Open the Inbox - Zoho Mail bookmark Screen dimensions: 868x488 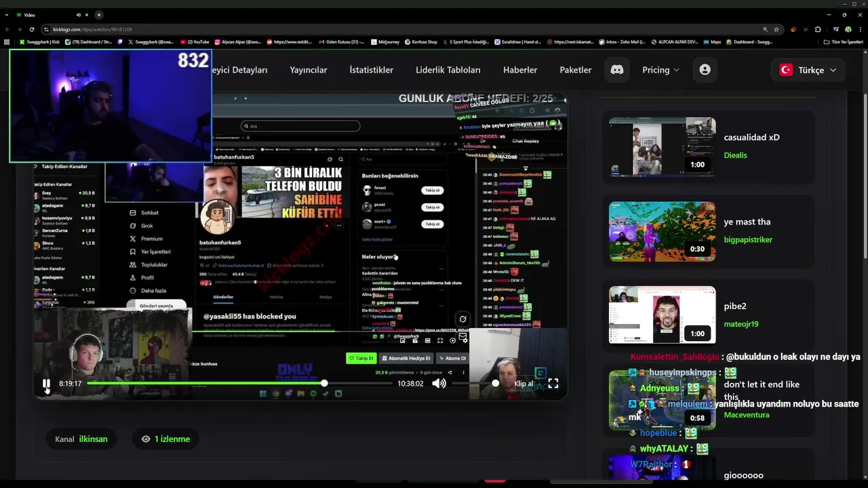pos(623,42)
